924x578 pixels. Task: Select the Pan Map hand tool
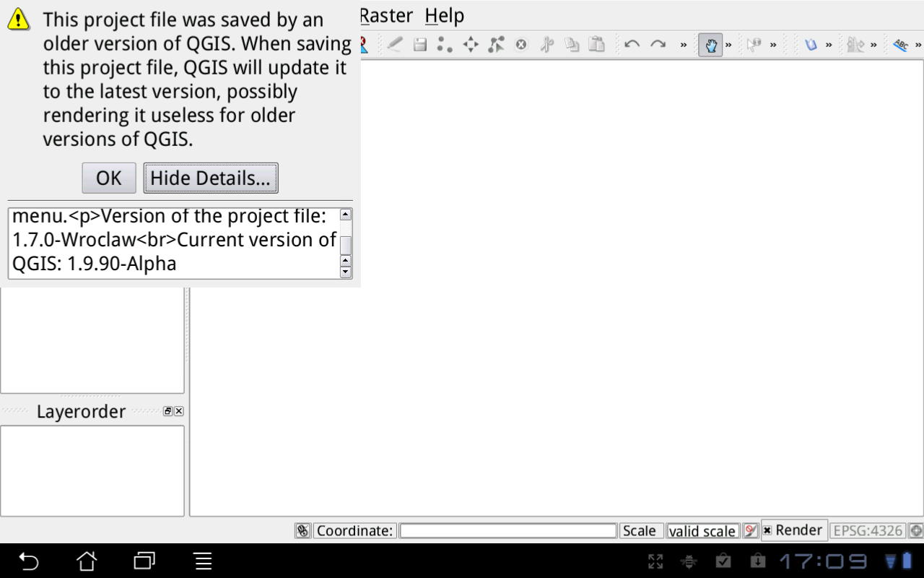pyautogui.click(x=710, y=45)
